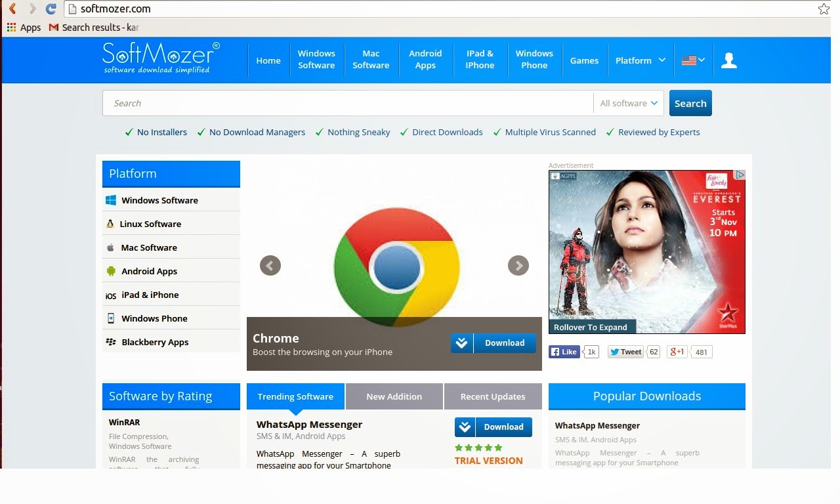Expand the Platform menu in the navbar
Screen dimensions: 840x504
pos(640,60)
